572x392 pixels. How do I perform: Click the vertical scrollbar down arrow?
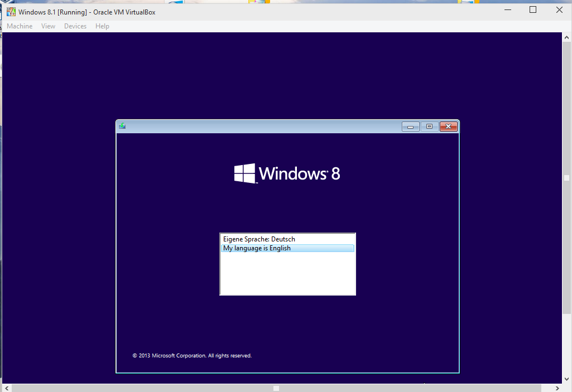[566, 379]
